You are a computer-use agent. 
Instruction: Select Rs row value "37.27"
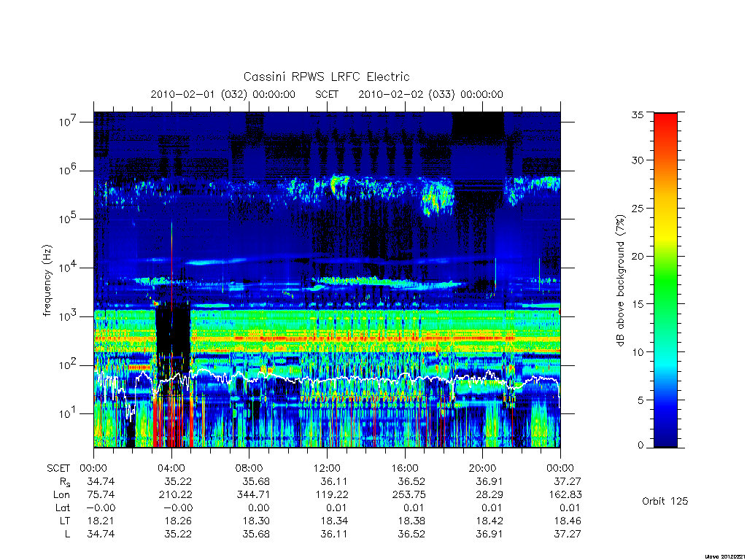[x=568, y=481]
